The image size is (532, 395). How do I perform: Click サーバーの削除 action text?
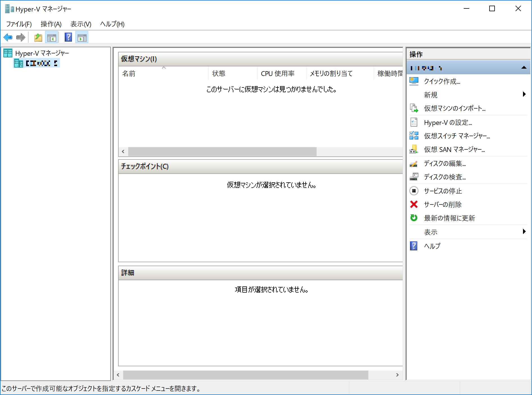tap(443, 205)
